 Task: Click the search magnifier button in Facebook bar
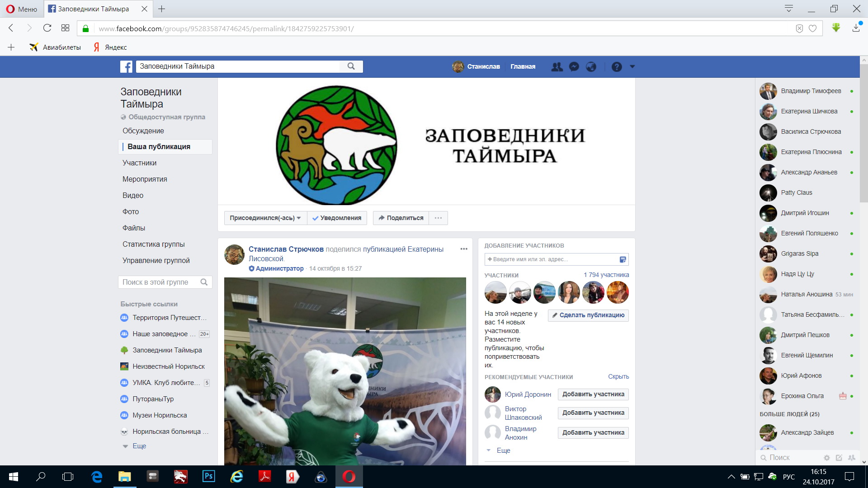pyautogui.click(x=351, y=66)
